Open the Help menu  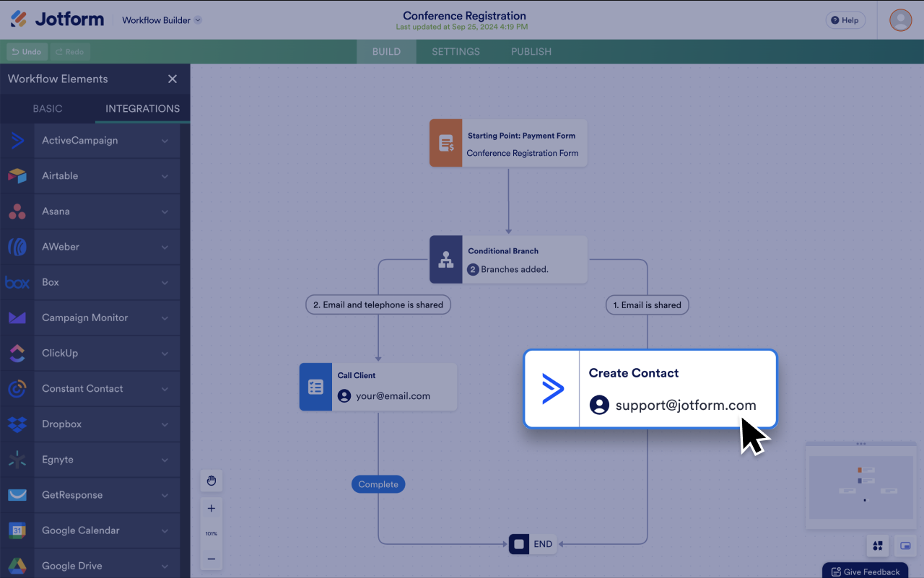(x=845, y=20)
